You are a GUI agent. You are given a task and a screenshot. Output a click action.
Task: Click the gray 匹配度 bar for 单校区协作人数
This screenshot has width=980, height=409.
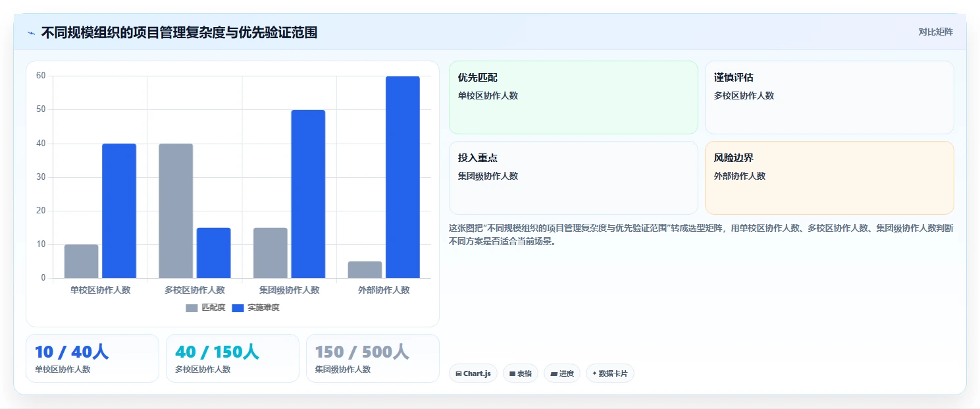(82, 261)
